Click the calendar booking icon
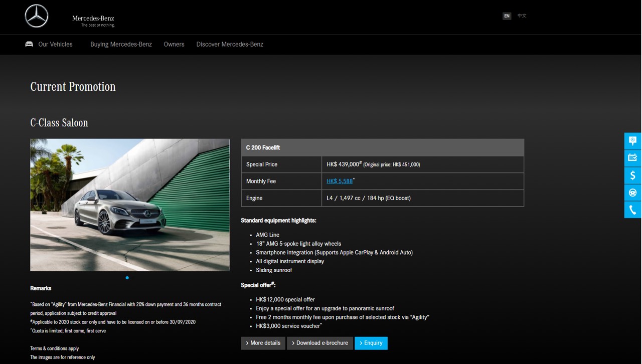The width and height of the screenshot is (642, 364). coord(632,158)
